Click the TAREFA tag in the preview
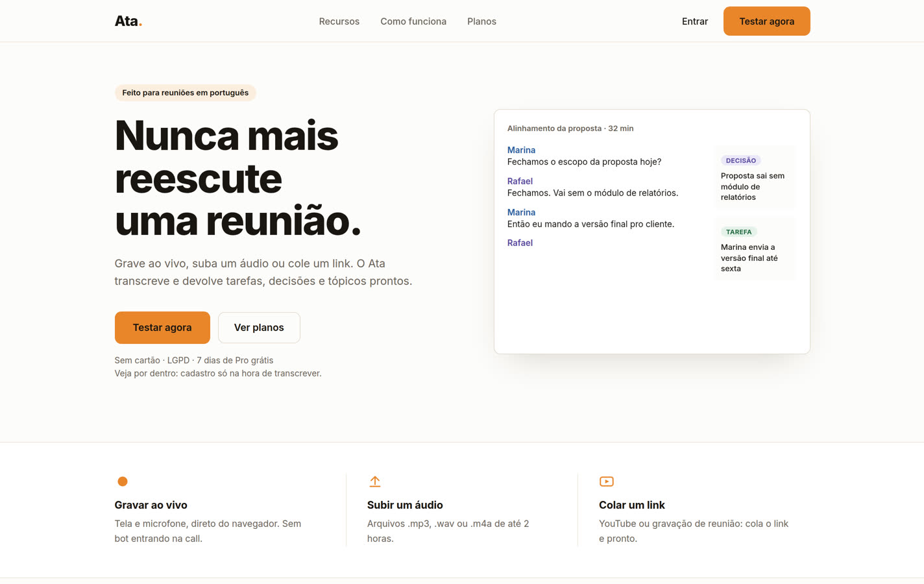This screenshot has height=584, width=924. pyautogui.click(x=738, y=232)
